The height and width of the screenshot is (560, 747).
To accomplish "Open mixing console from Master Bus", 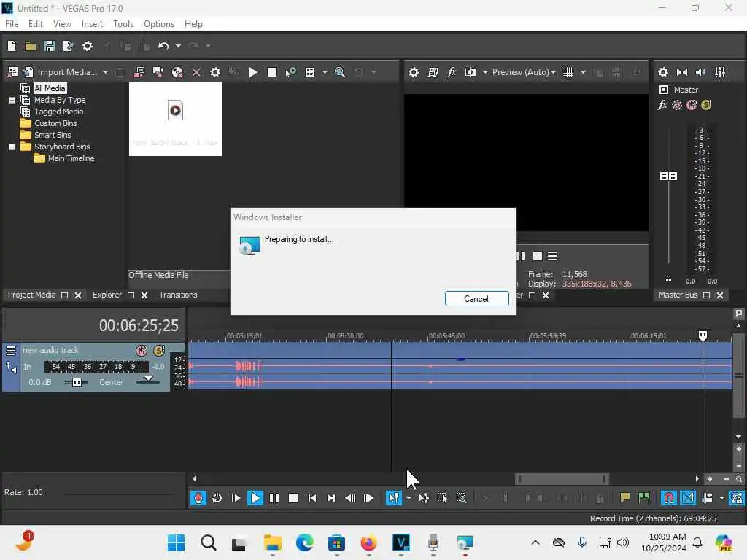I will [x=720, y=72].
